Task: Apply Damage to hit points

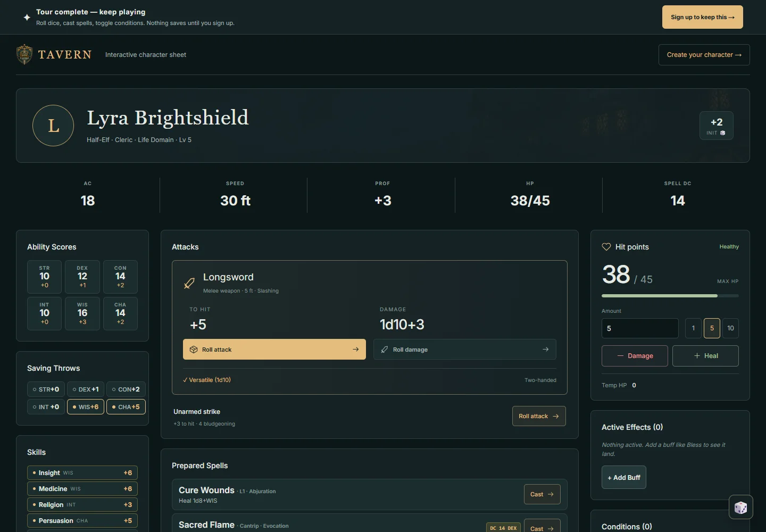Action: tap(635, 356)
